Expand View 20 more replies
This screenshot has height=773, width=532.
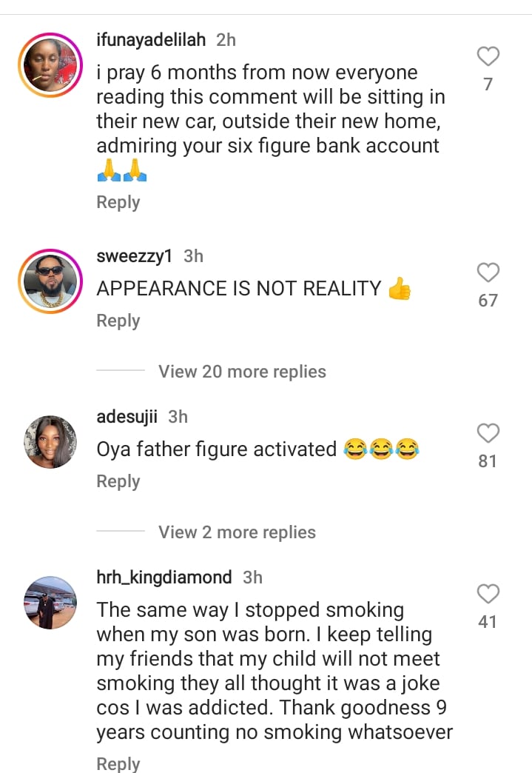pyautogui.click(x=242, y=372)
